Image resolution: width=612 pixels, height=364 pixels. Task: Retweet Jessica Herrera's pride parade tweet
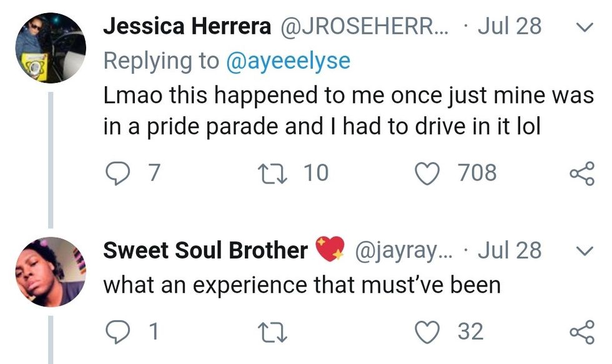pos(275,172)
